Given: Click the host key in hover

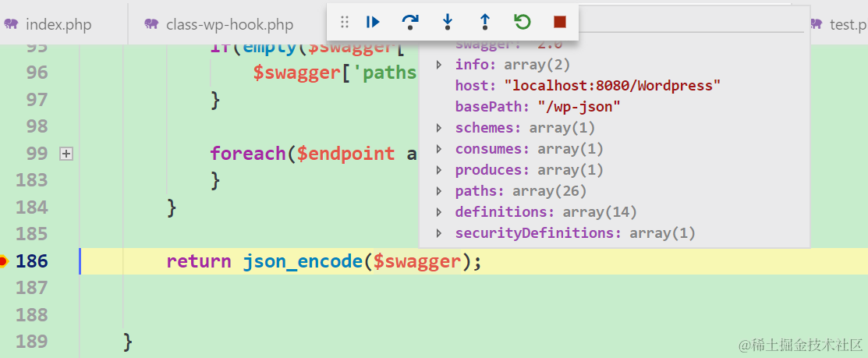Looking at the screenshot, I should [x=476, y=86].
